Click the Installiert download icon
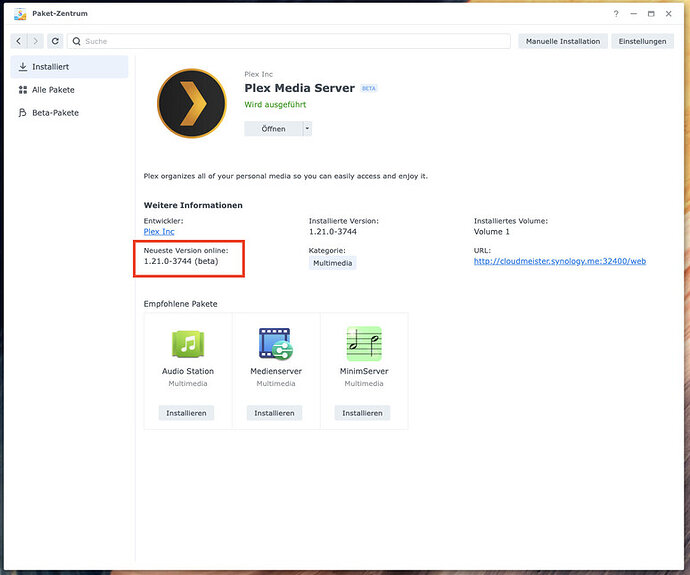 22,67
